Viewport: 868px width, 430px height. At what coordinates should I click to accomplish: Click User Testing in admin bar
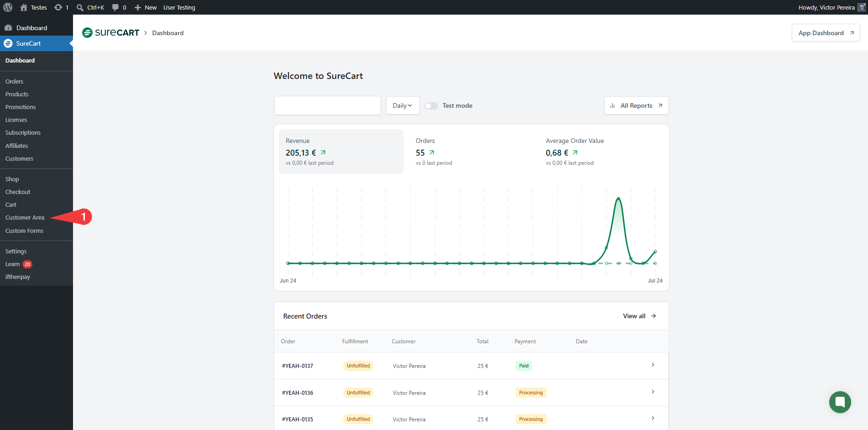point(179,7)
